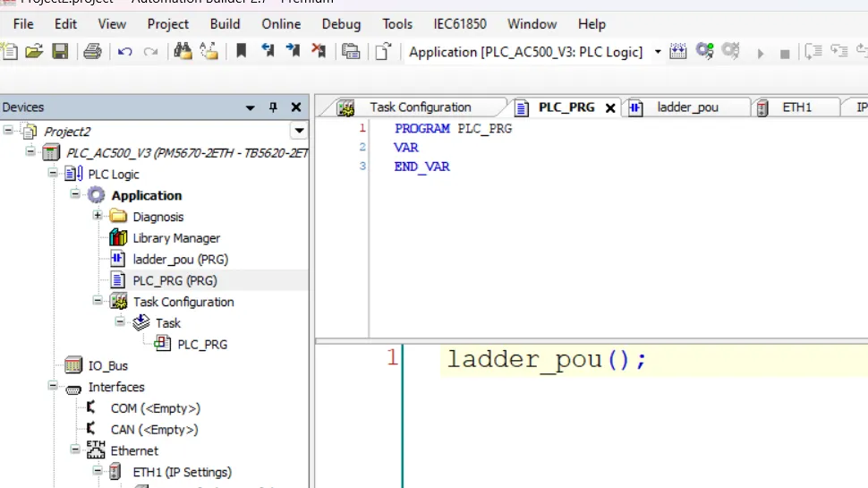
Task: Collapse the Interfaces node
Action: (53, 386)
